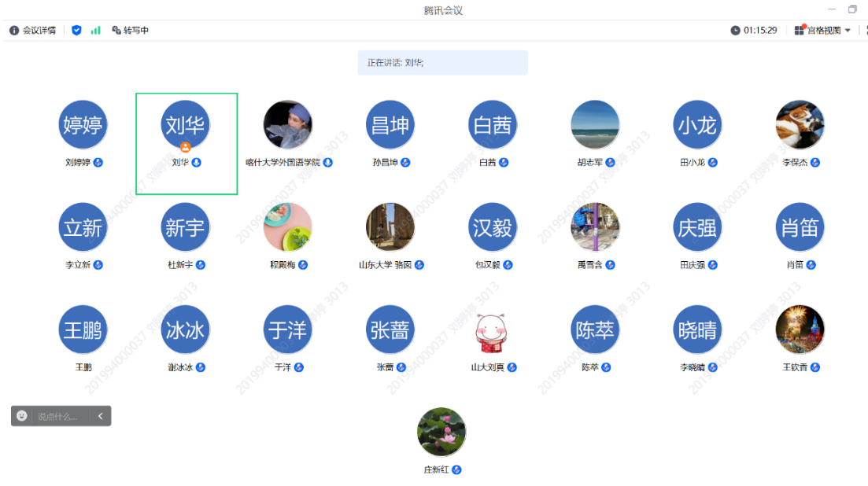Click the emoji smiley icon in chat box

(22, 416)
